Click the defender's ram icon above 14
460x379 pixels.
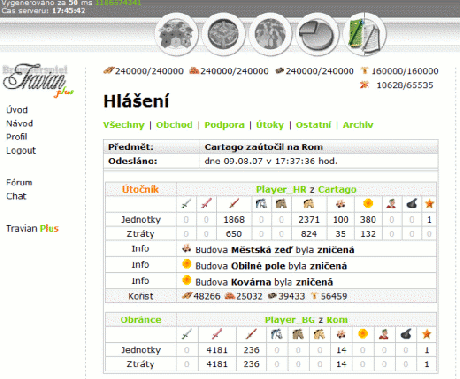341,334
